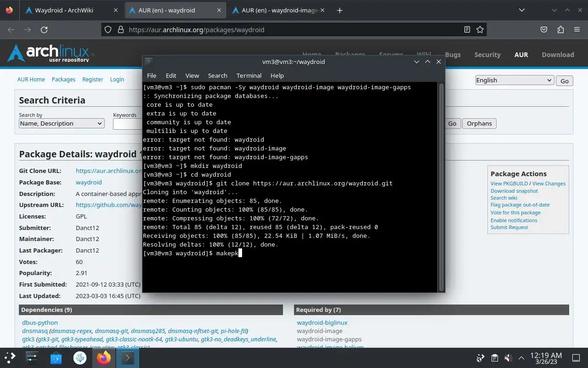Open the terminal Help menu
Viewport: 588px width, 368px height.
(x=277, y=75)
